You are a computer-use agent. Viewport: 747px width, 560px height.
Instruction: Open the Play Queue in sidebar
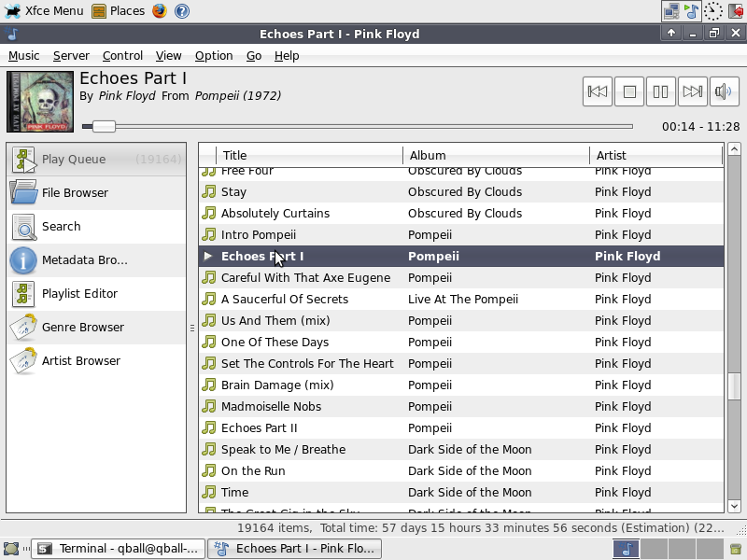(96, 159)
